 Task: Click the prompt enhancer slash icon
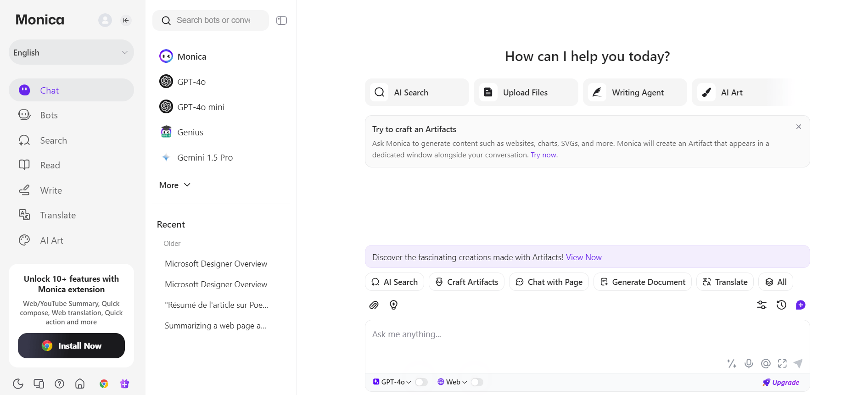tap(732, 363)
